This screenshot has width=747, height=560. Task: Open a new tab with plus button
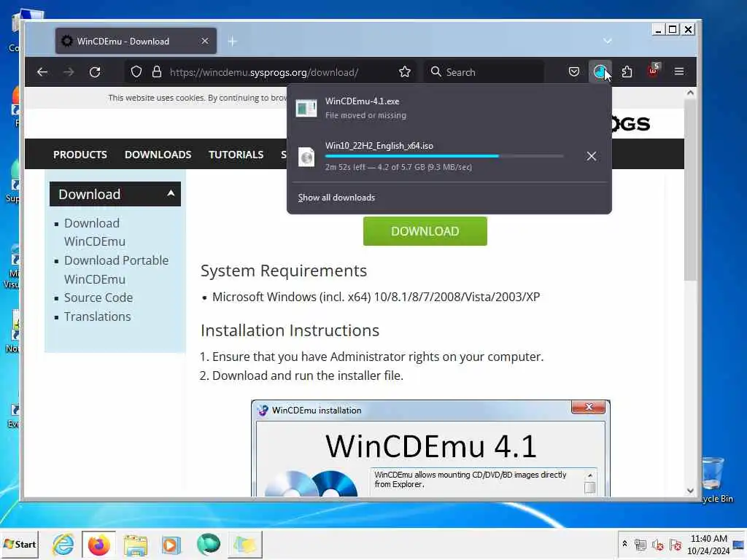[x=232, y=42]
